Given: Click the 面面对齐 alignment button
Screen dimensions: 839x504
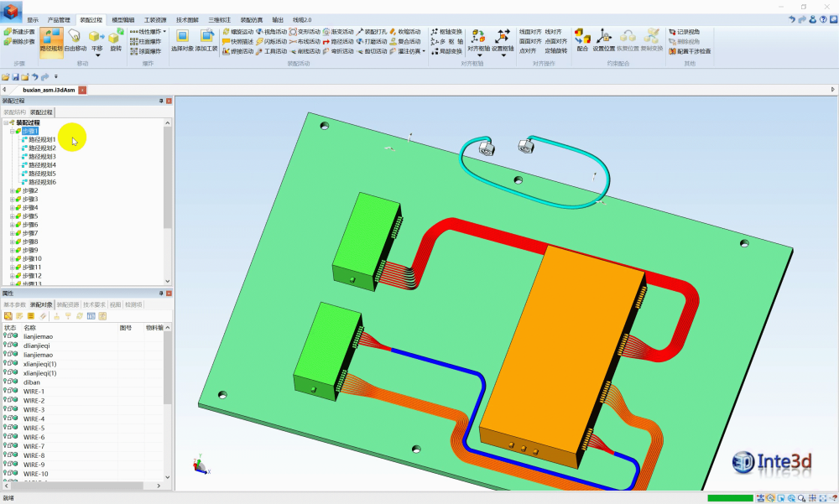Looking at the screenshot, I should 530,41.
